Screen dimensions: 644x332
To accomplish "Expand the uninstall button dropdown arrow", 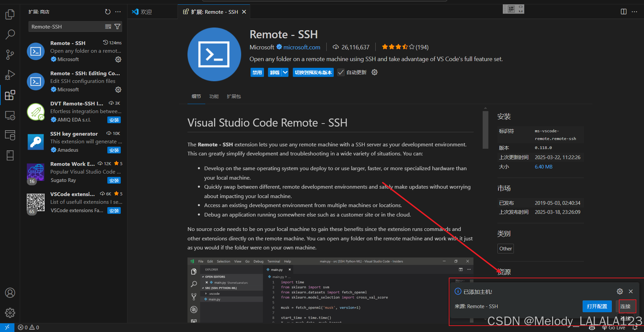I will (x=285, y=72).
